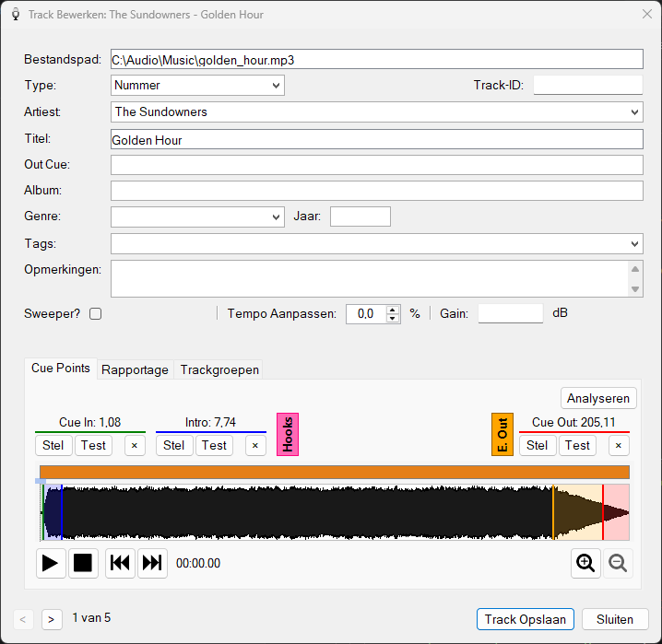Click the light-blue playhead position handle
The image size is (662, 644).
[41, 481]
